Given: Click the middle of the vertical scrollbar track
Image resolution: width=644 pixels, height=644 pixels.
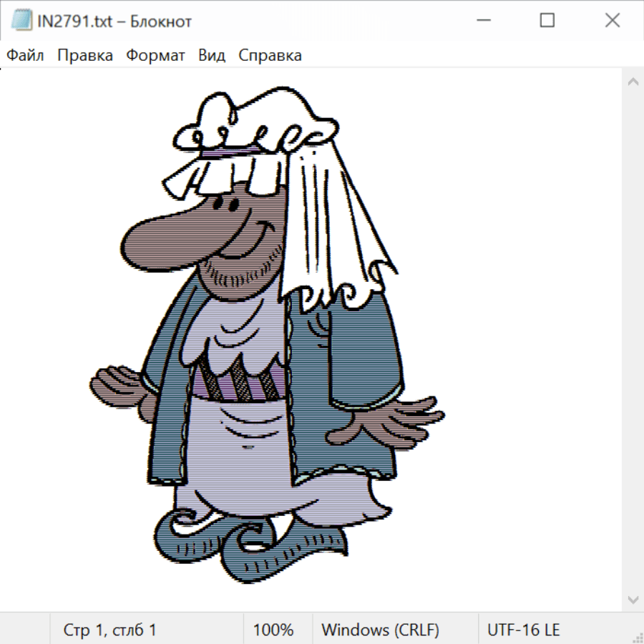Looking at the screenshot, I should click(633, 341).
